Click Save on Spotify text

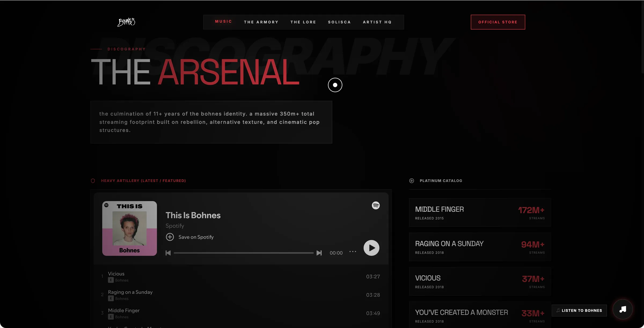coord(196,237)
